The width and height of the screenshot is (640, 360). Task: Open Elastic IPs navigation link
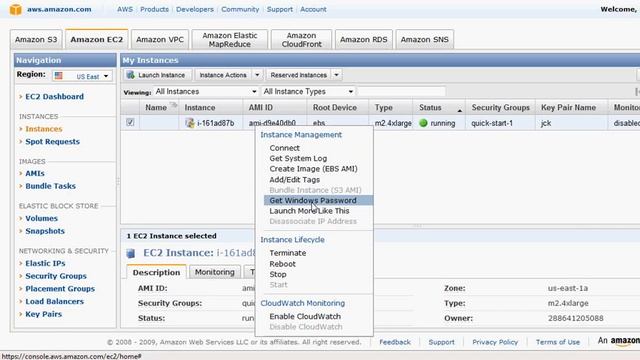[x=45, y=263]
